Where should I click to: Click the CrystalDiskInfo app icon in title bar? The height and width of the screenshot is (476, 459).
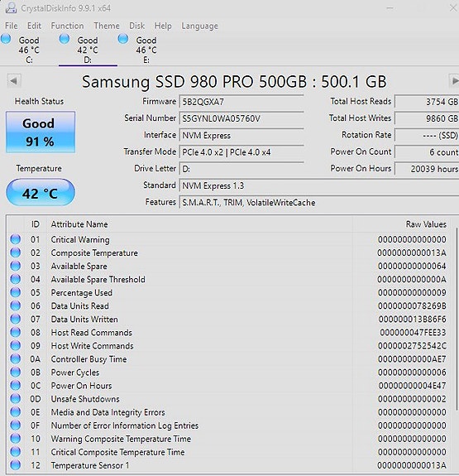pos(11,7)
